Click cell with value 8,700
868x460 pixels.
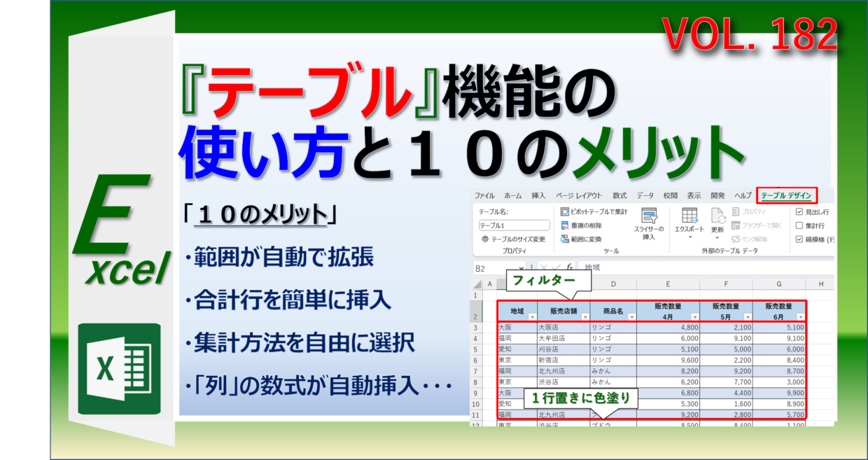(779, 371)
